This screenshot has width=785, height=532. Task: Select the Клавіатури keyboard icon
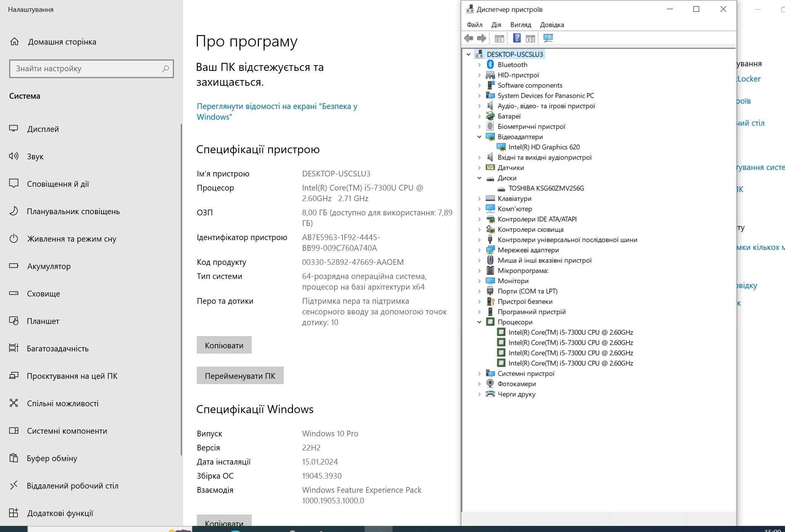(491, 199)
